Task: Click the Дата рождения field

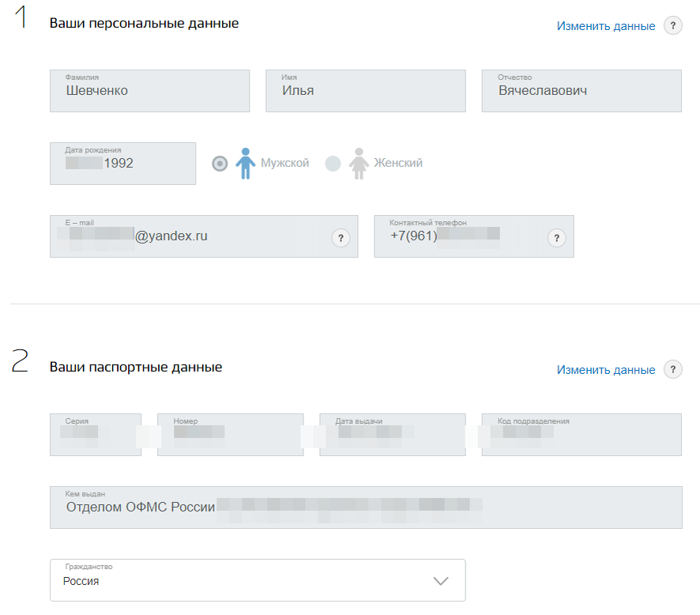Action: coord(122,164)
